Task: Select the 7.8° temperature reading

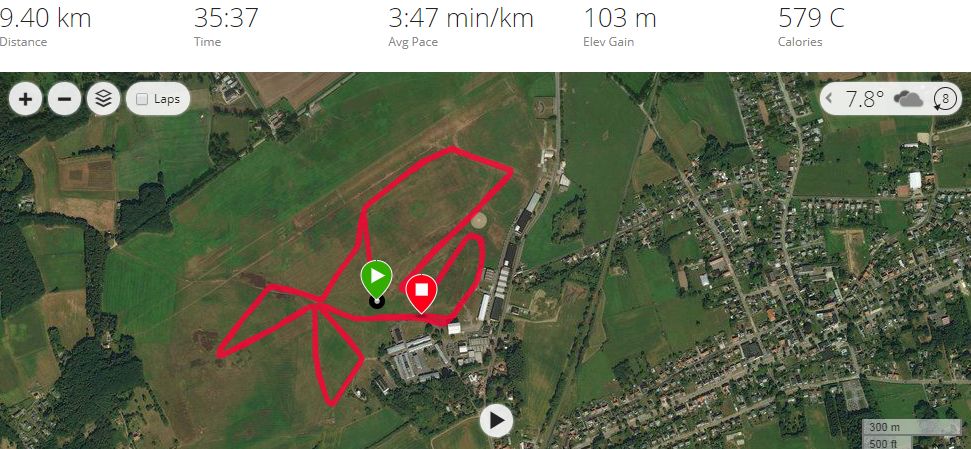Action: click(x=864, y=99)
